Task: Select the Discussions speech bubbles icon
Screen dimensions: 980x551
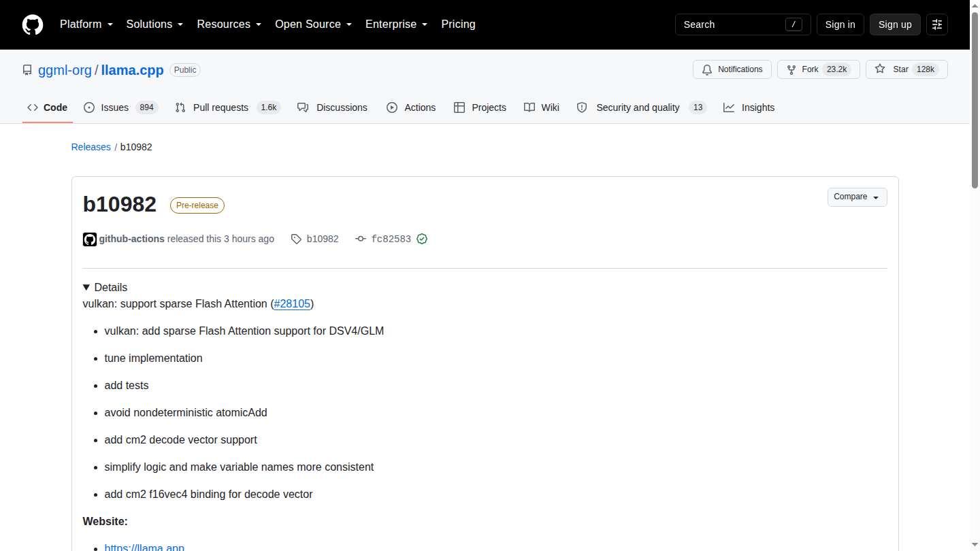Action: pos(303,107)
